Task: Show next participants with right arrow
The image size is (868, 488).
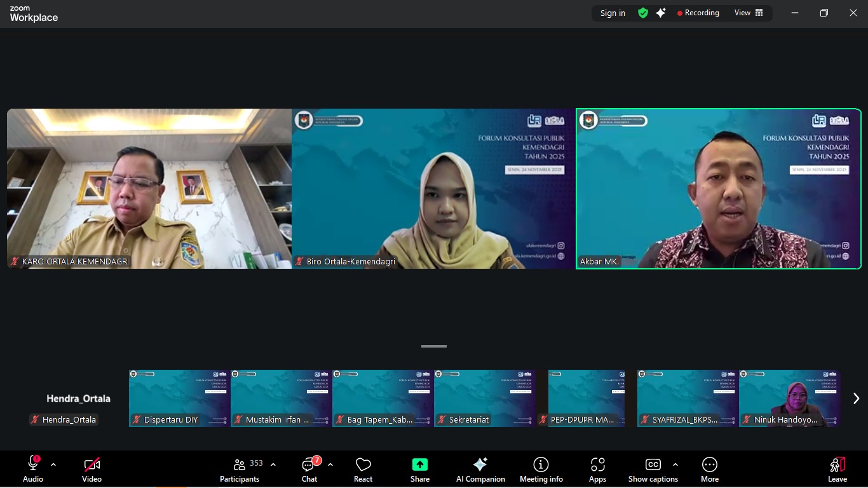Action: point(856,398)
